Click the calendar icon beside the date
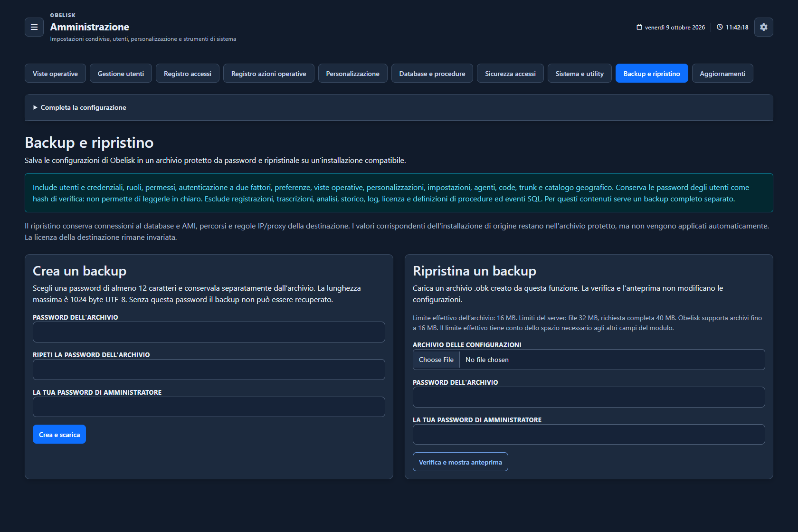 639,27
